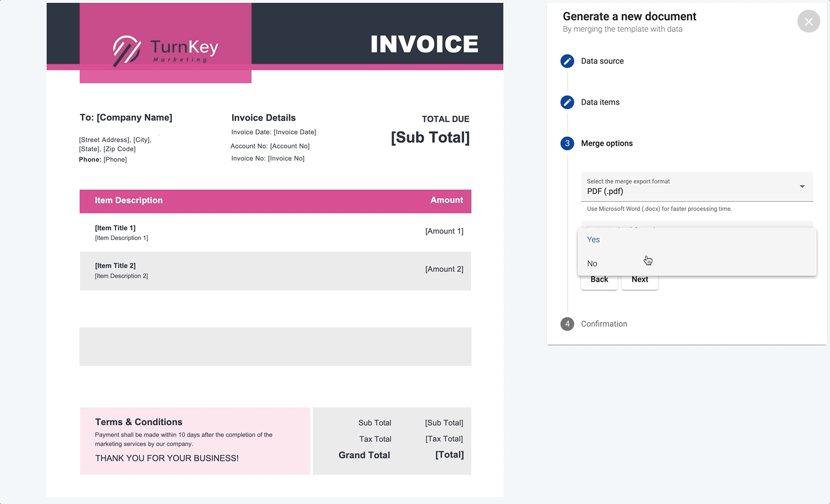Click the export format dropdown arrow
Screen dimensions: 830x504
click(x=802, y=187)
